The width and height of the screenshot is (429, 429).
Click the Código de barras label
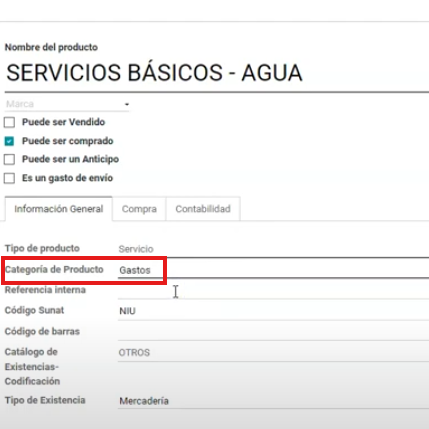coord(42,332)
